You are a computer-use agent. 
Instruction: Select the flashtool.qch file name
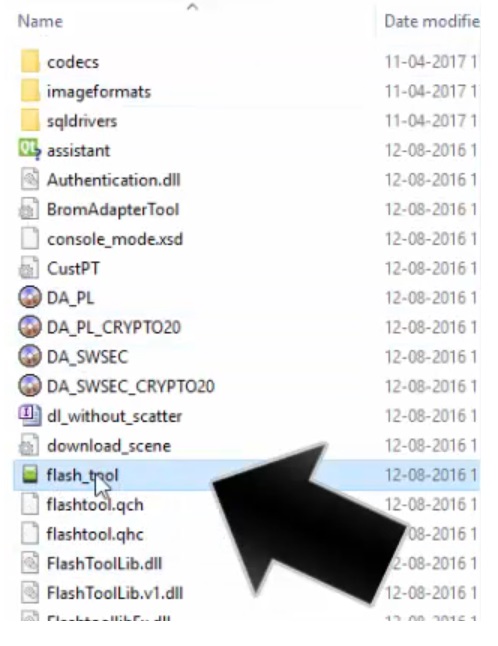(95, 504)
